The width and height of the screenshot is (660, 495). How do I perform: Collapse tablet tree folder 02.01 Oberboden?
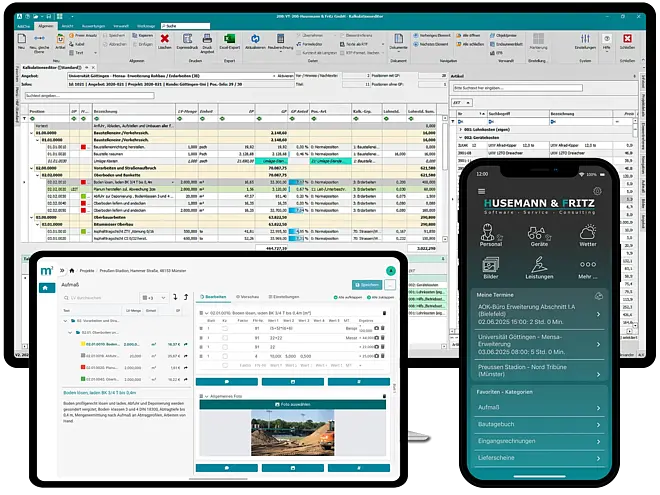(x=70, y=333)
